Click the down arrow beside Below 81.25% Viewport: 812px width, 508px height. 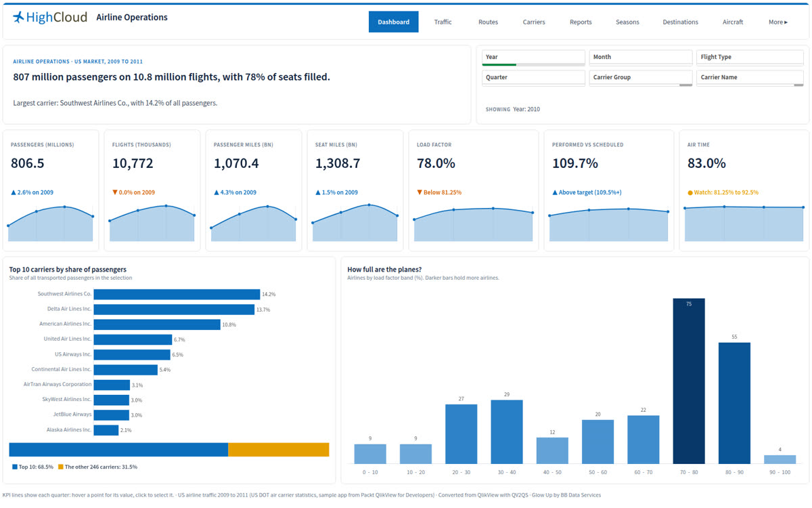click(420, 192)
